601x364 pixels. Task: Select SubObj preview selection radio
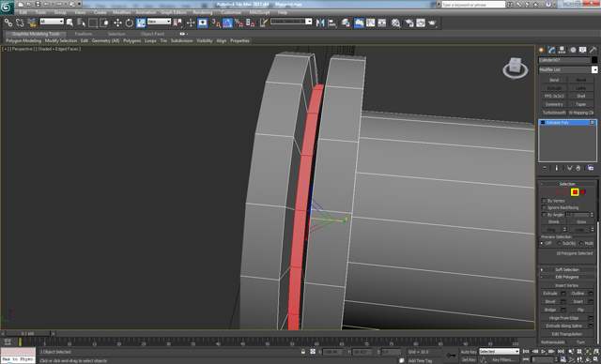coord(559,243)
